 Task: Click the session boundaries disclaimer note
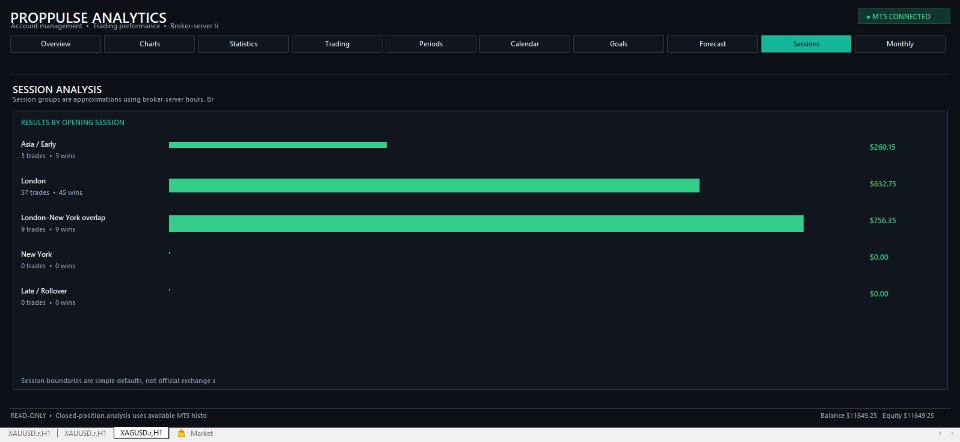118,381
